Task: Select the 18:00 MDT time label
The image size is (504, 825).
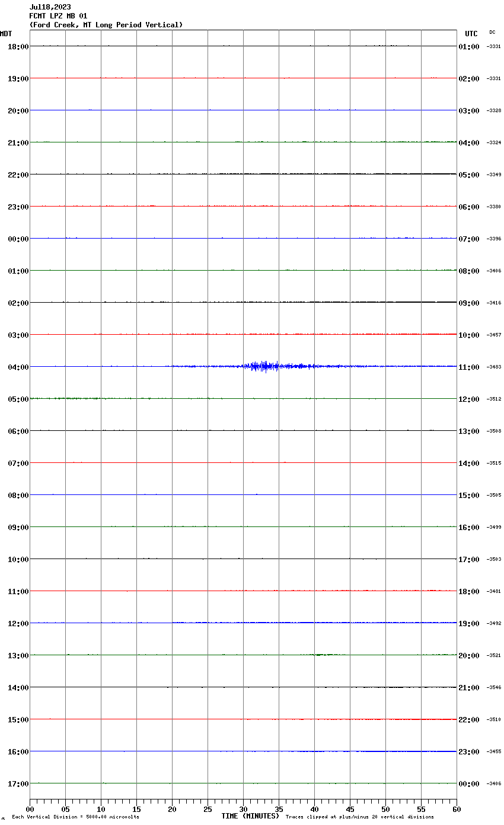Action: point(18,47)
